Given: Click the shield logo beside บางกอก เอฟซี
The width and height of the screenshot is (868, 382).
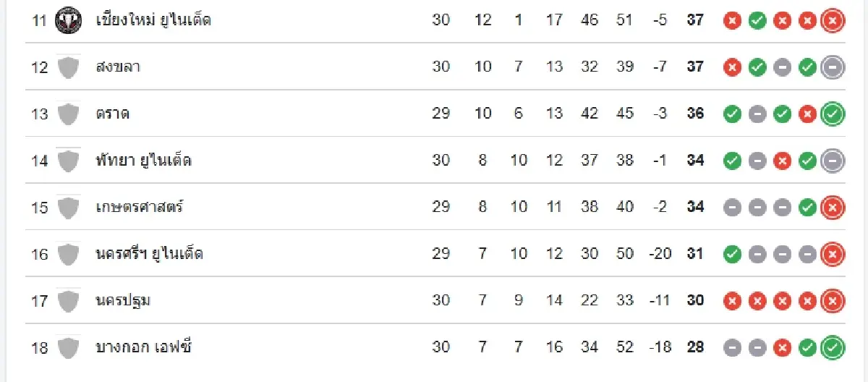Looking at the screenshot, I should (68, 347).
